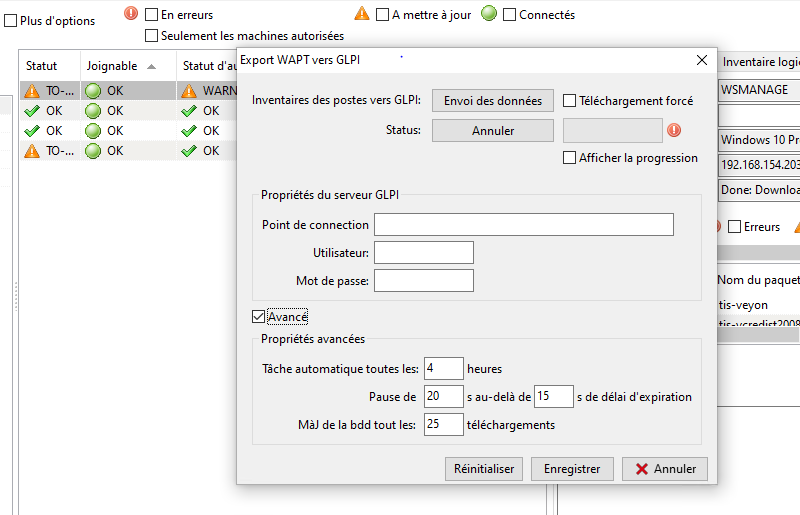This screenshot has width=800, height=515.
Task: Click the 's au-delà de' timeout field showing 15
Action: (x=554, y=397)
